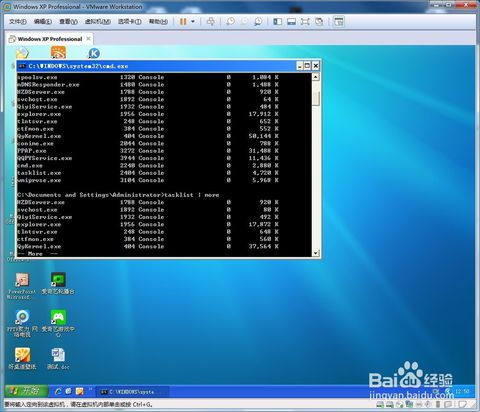Suspend the VM with the orange pause button
Screen dimensions: 480x412
(x=183, y=22)
